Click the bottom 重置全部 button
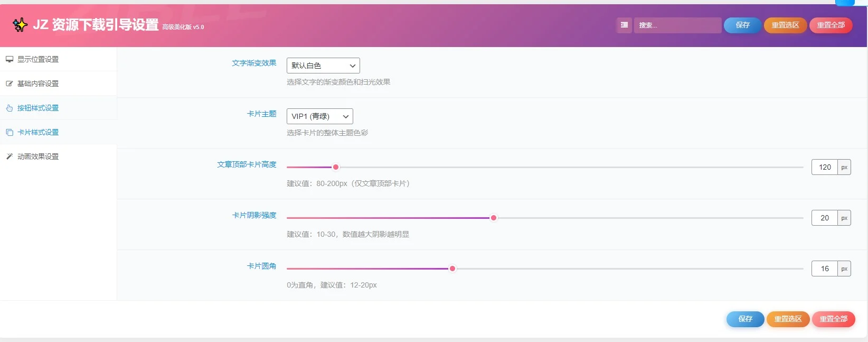This screenshot has width=868, height=342. (x=833, y=319)
